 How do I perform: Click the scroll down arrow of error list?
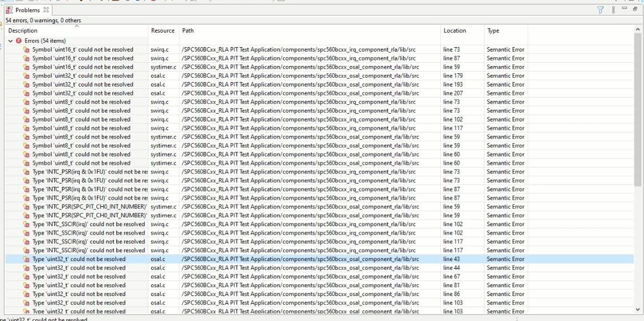[x=638, y=309]
